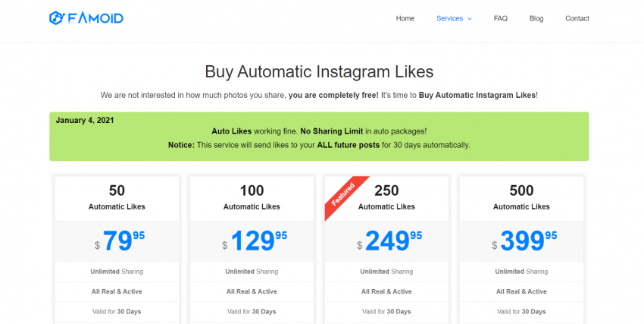Select the 100 Automatic Likes package
The image size is (644, 324).
pyautogui.click(x=252, y=198)
